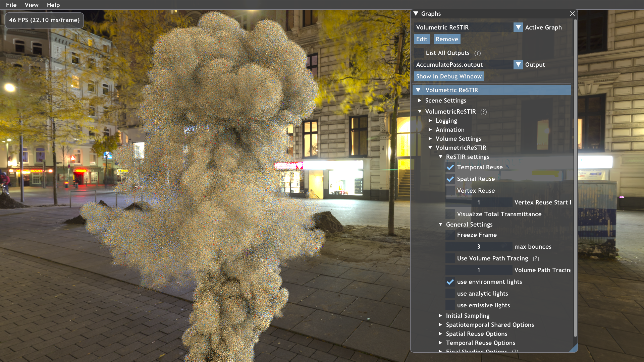
Task: Open the Output selection dropdown arrow
Action: 518,65
